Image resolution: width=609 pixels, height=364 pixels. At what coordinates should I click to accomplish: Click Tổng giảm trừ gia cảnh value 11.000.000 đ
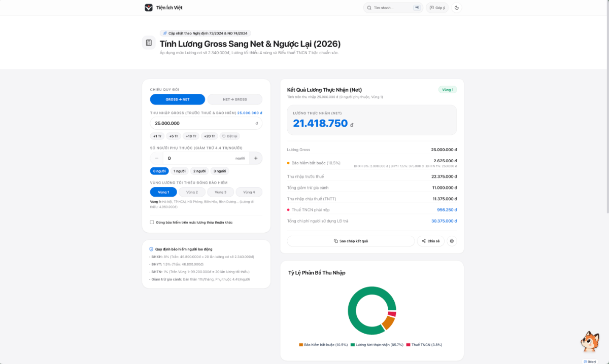pyautogui.click(x=445, y=188)
